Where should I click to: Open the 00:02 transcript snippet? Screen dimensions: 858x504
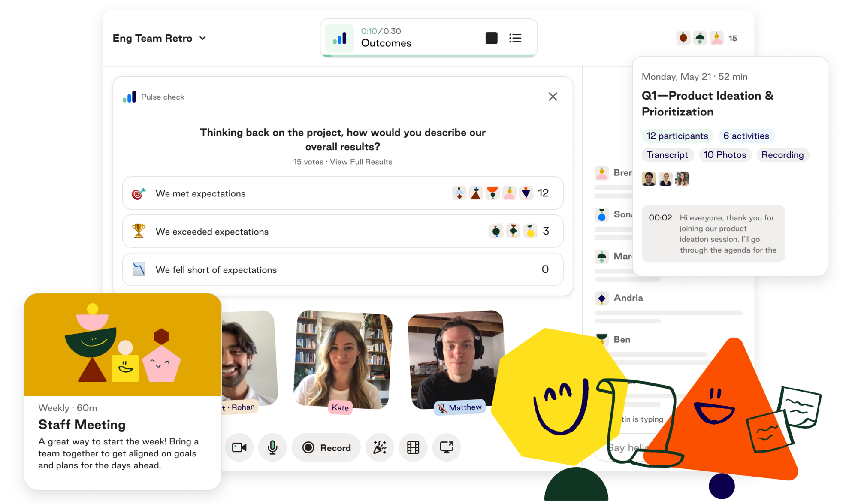tap(713, 234)
